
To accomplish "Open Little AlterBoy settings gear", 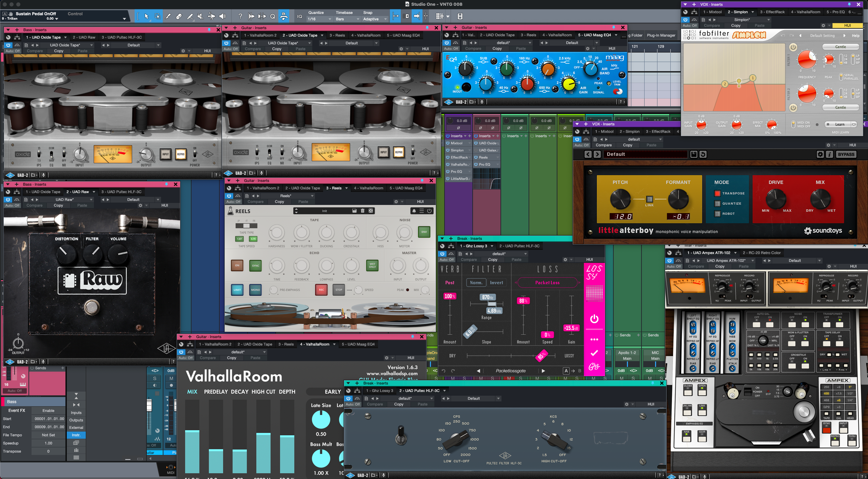I will [x=820, y=154].
